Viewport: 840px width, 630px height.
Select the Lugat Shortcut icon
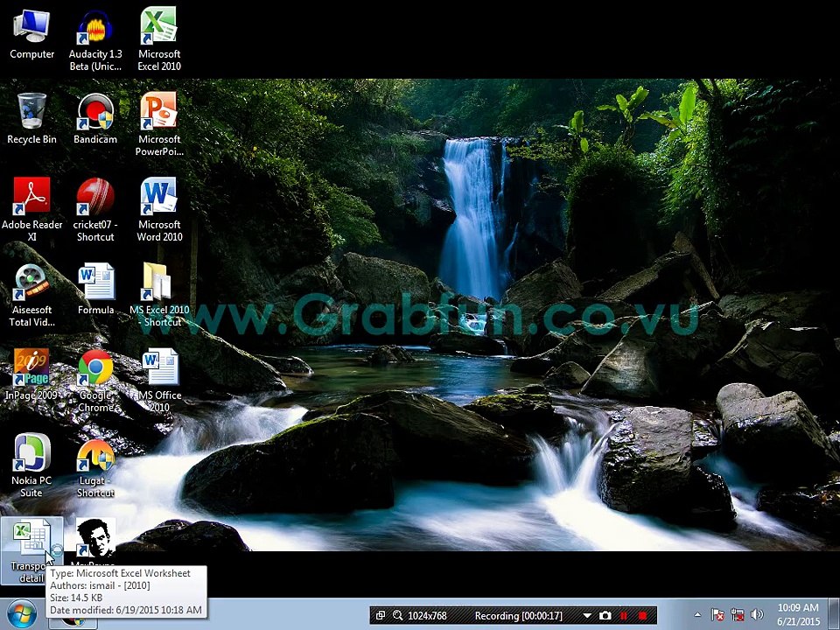pos(95,469)
